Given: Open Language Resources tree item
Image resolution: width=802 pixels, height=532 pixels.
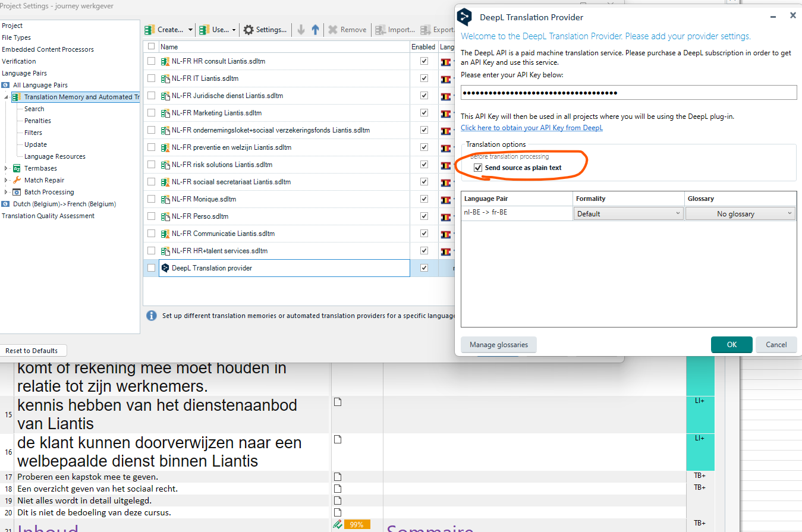Looking at the screenshot, I should (55, 156).
